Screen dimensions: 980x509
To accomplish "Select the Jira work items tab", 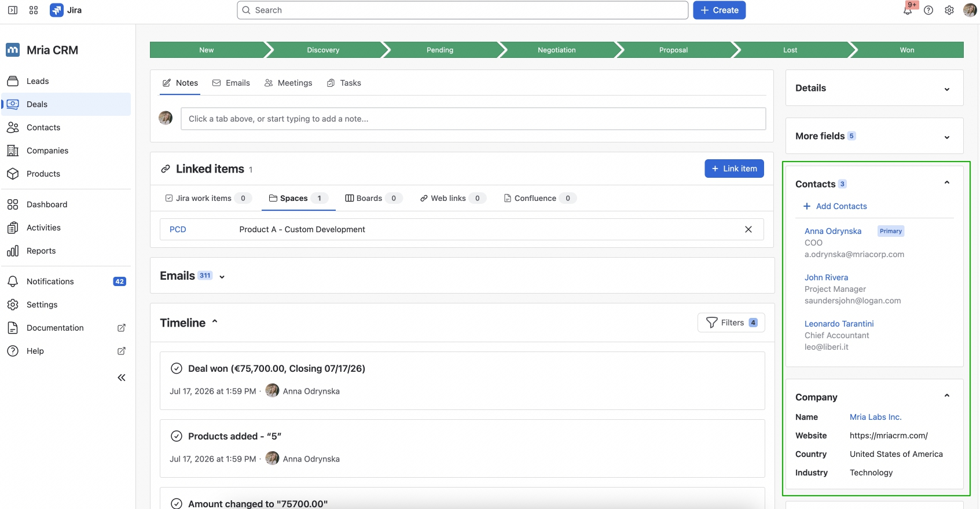I will 208,198.
